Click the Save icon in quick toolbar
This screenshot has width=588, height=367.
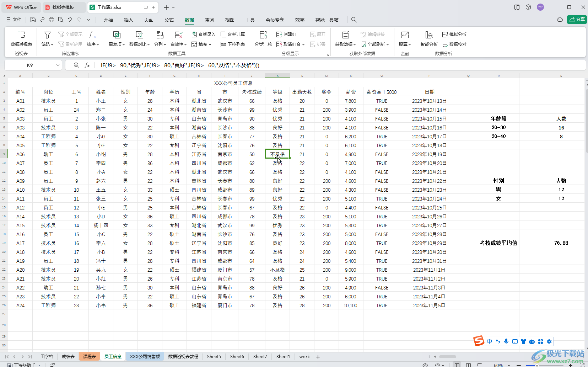coord(33,20)
